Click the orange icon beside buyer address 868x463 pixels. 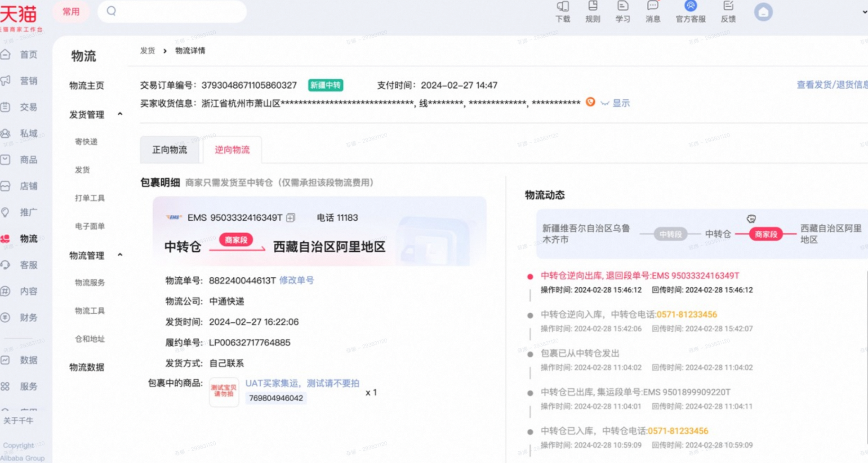click(590, 102)
